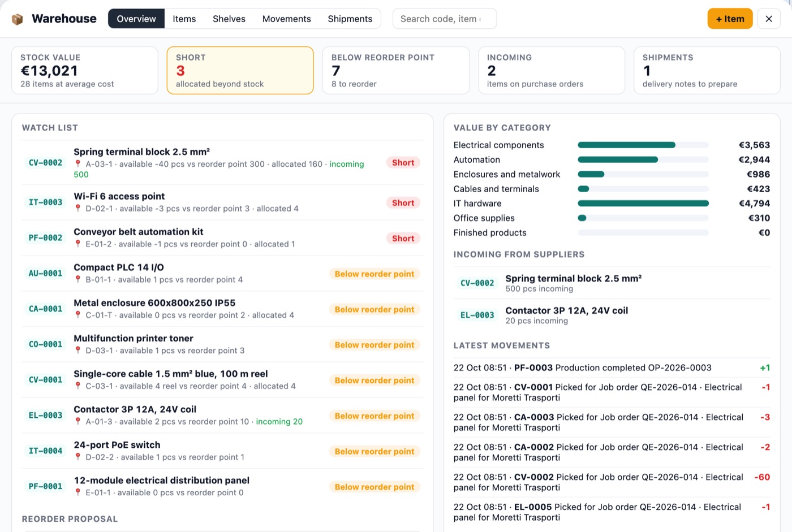Click the pin icon next to D-02-2
The height and width of the screenshot is (532, 792).
click(78, 457)
